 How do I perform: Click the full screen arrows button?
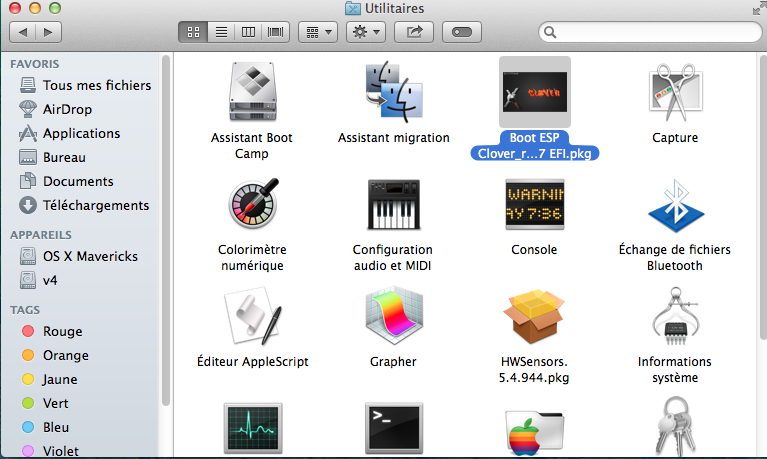tap(758, 8)
